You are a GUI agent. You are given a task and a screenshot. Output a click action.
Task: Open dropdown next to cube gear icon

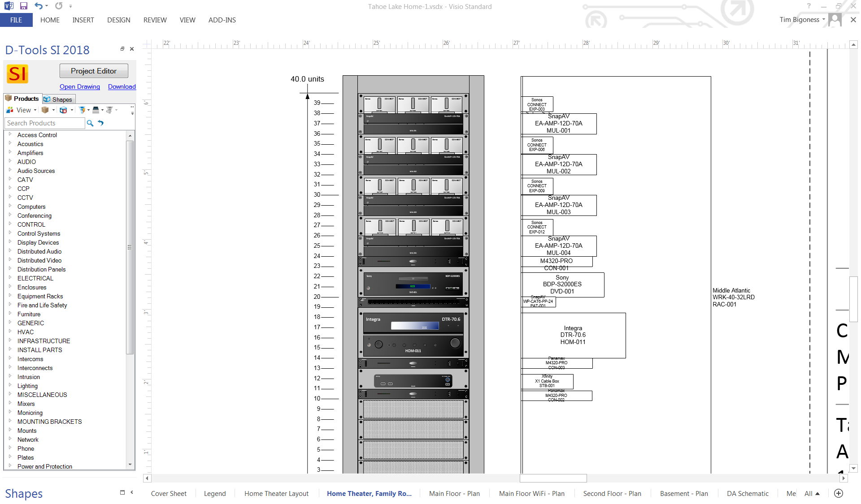[72, 110]
